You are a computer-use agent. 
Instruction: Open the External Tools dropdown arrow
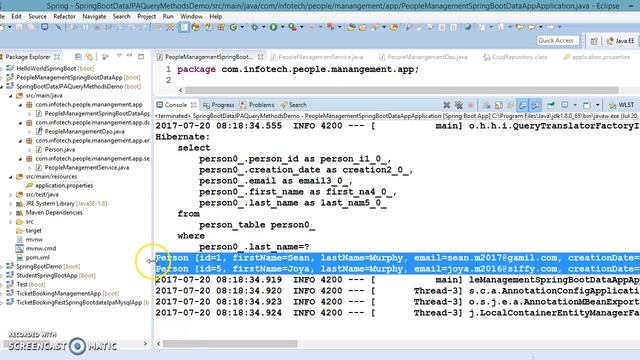(302, 27)
